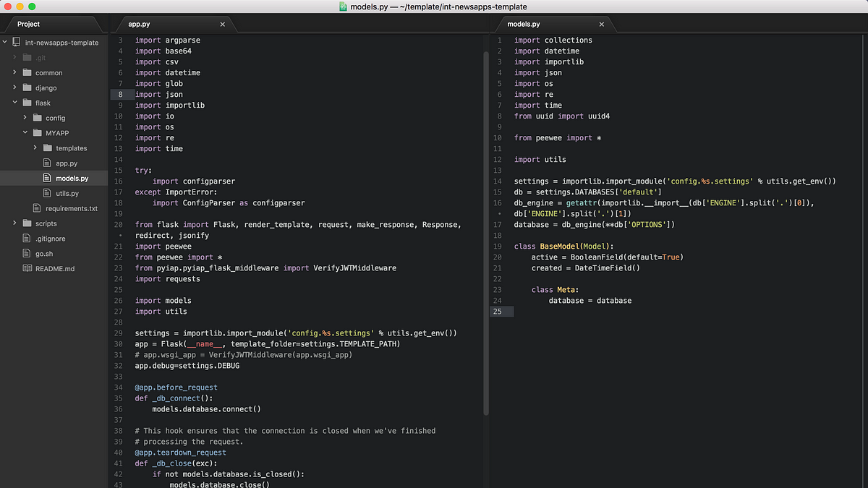Click the templates folder icon
Screen dimensions: 868x488
tap(48, 148)
